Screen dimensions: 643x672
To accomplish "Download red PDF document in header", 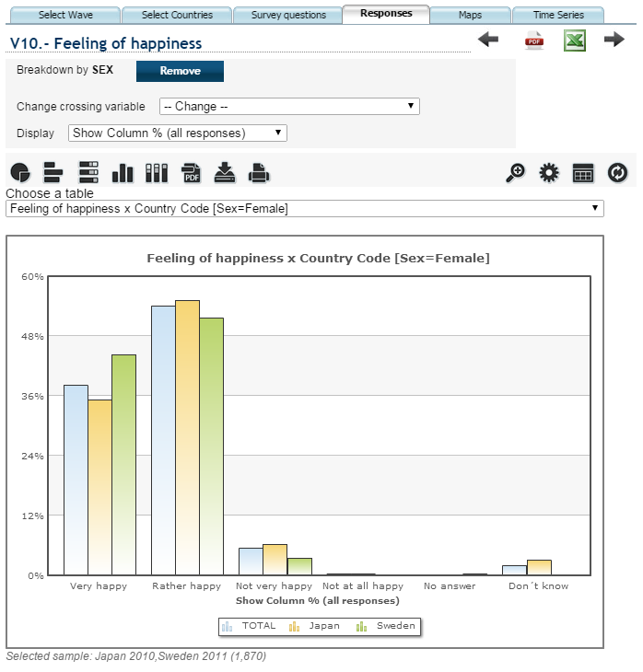I will (534, 41).
